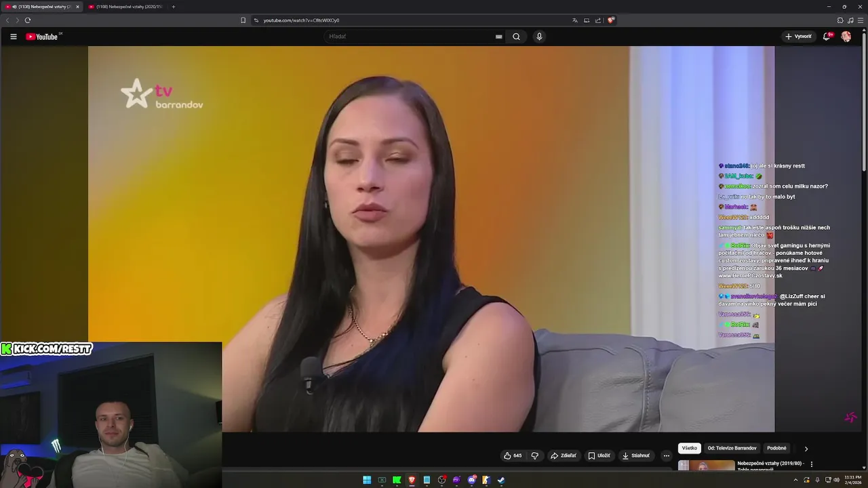This screenshot has width=868, height=488.
Task: Open Discord from the taskbar
Action: coord(471,480)
